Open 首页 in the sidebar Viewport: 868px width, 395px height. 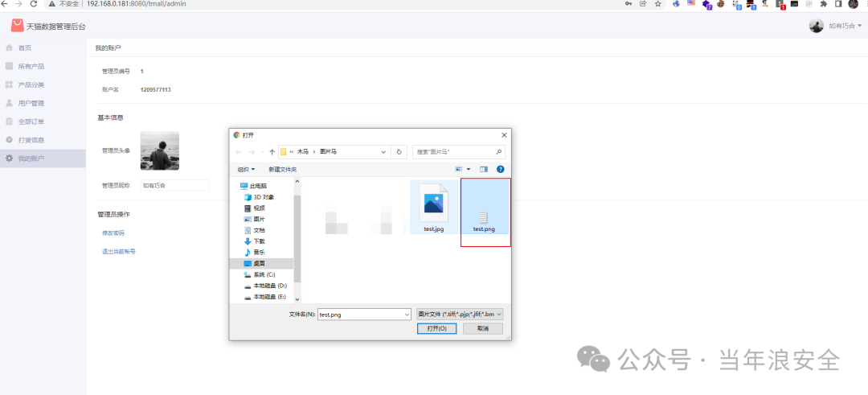pos(43,48)
